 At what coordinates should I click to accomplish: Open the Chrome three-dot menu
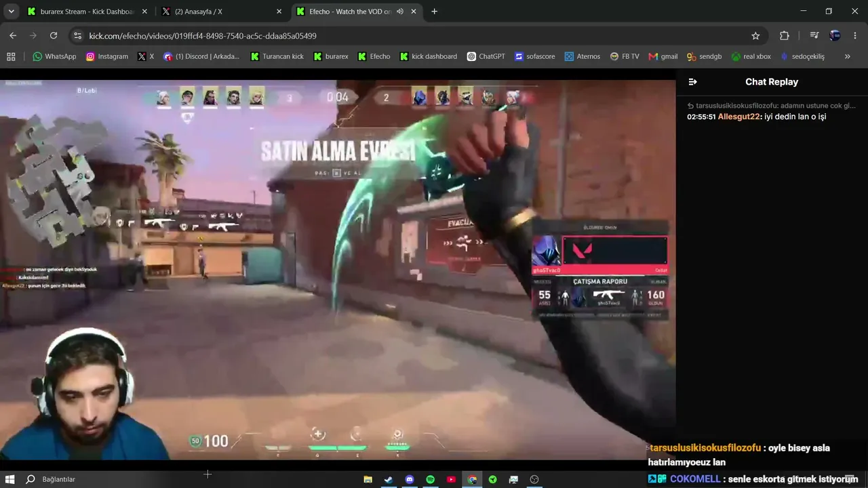tap(854, 35)
